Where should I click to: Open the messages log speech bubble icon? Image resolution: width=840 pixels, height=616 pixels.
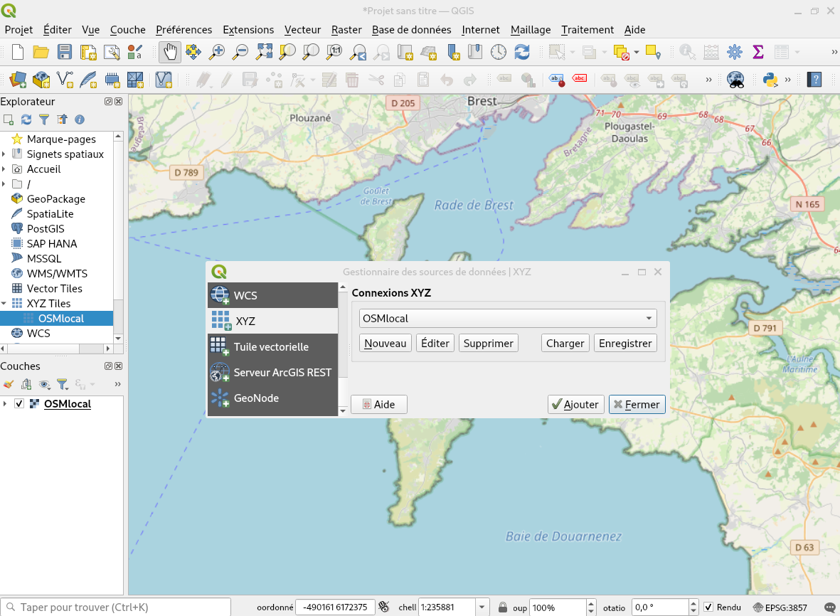[x=829, y=607]
